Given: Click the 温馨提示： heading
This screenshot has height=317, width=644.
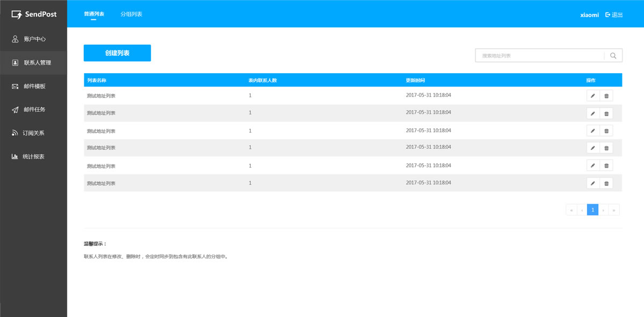Looking at the screenshot, I should pos(95,243).
